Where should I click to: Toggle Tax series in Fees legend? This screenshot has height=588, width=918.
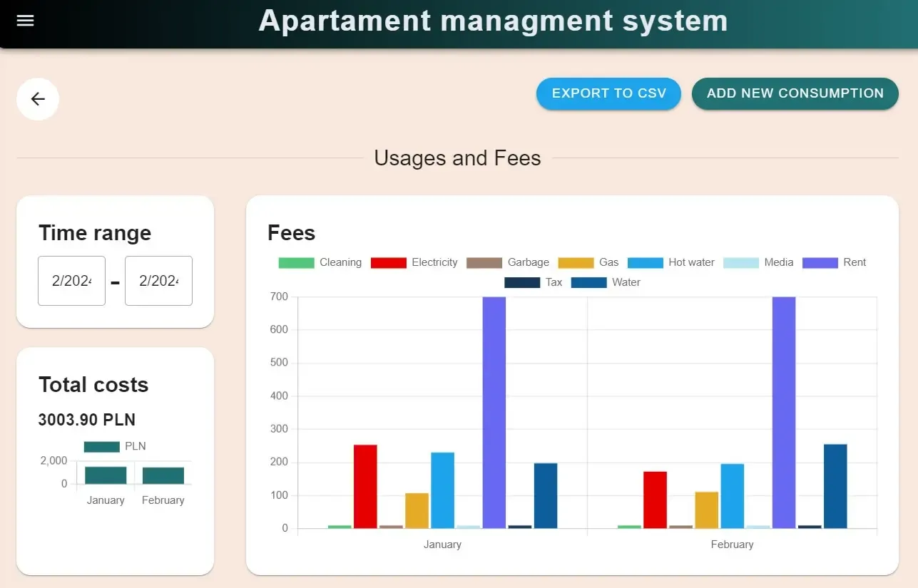click(533, 282)
